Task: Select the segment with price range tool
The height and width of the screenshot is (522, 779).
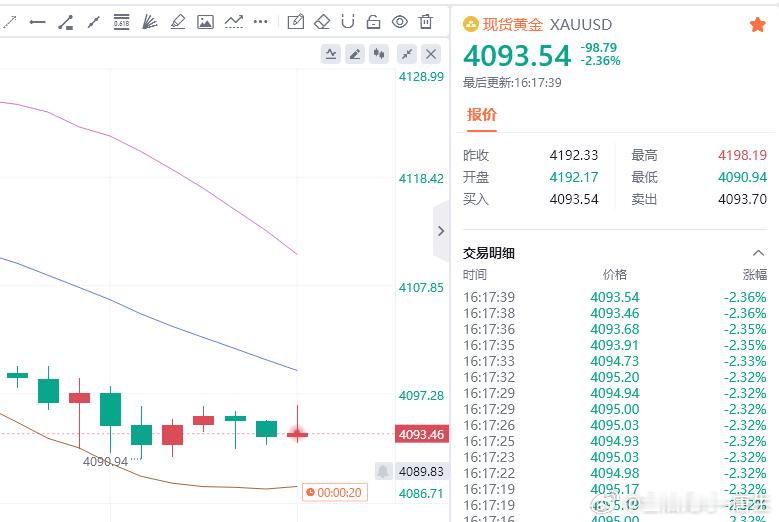Action: tap(66, 22)
